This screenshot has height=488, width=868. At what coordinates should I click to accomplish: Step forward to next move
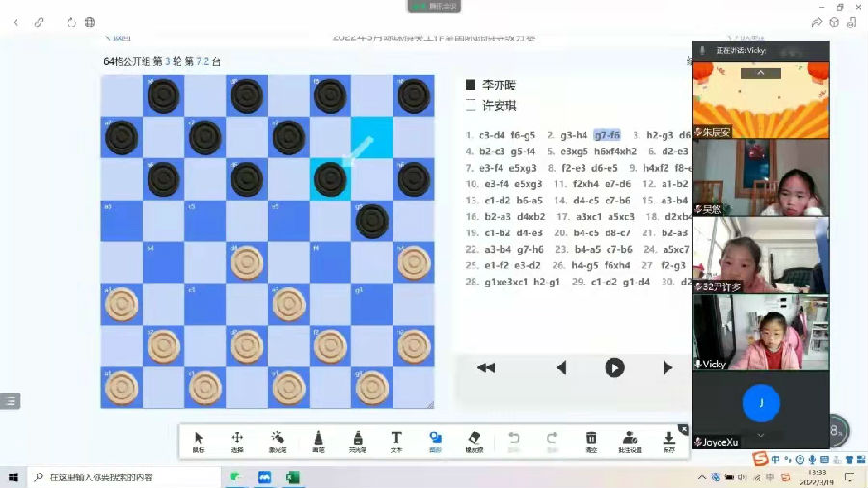tap(666, 367)
